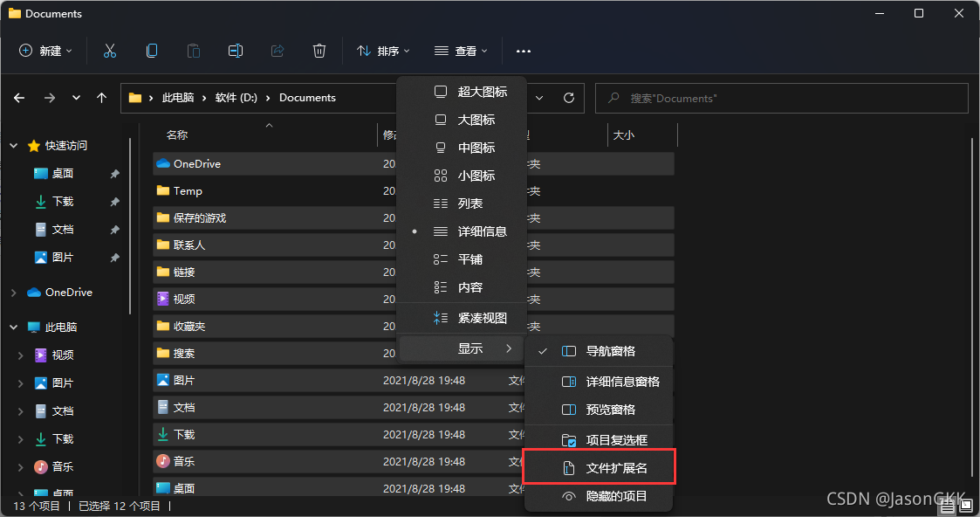
Task: Click the Cut scissors icon
Action: (x=109, y=52)
